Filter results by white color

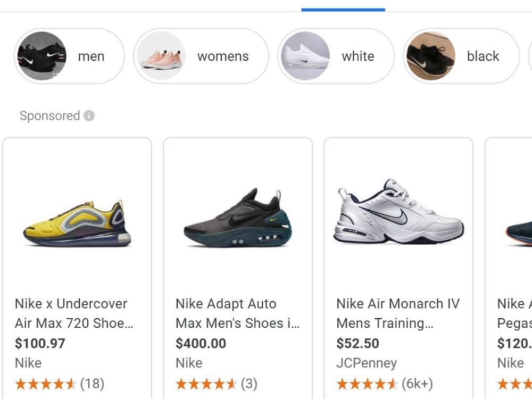(x=336, y=56)
